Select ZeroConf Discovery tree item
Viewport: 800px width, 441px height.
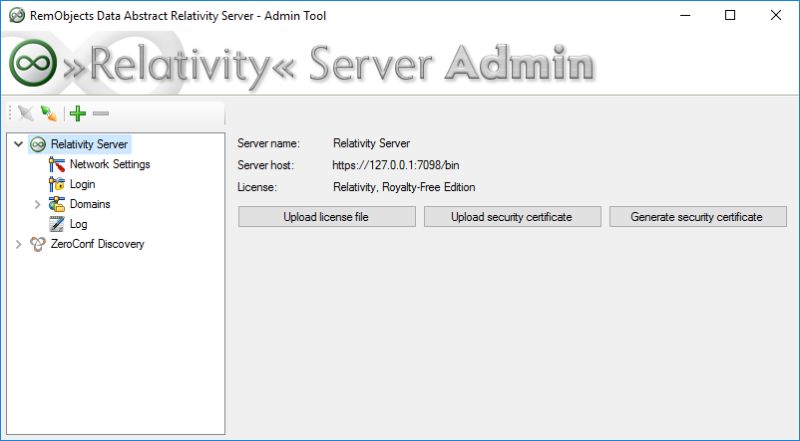(x=97, y=244)
